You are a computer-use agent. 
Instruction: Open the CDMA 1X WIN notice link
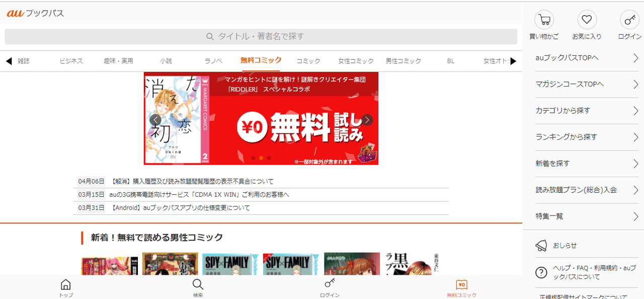[199, 195]
